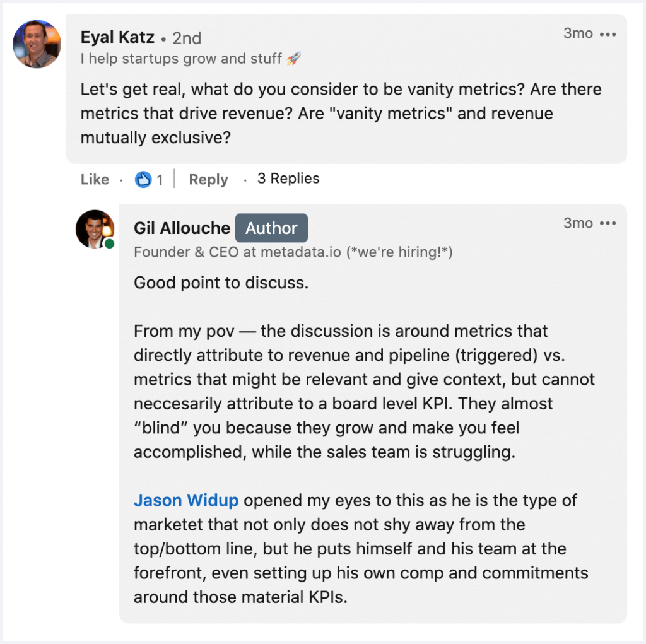Toggle the like on Gil's reply timestamp

click(x=577, y=223)
